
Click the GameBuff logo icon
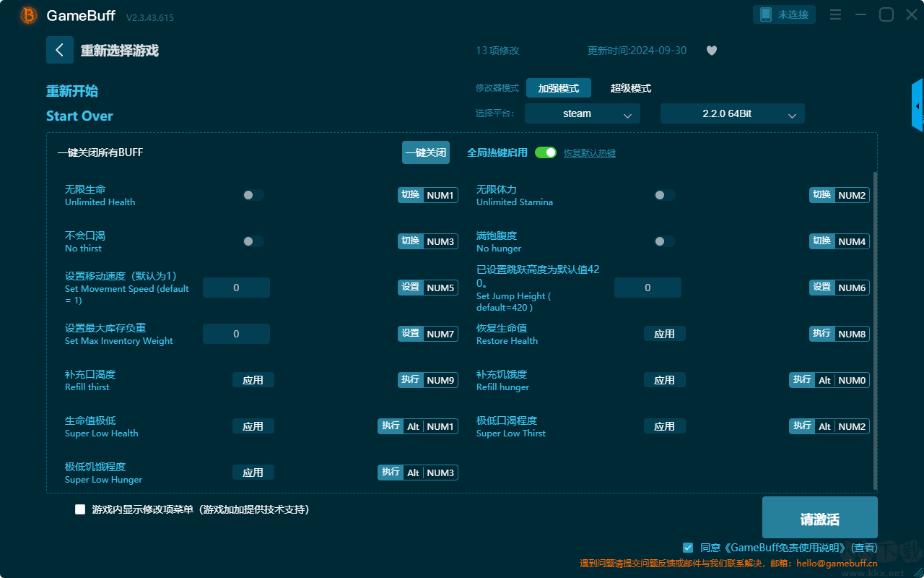click(x=29, y=15)
